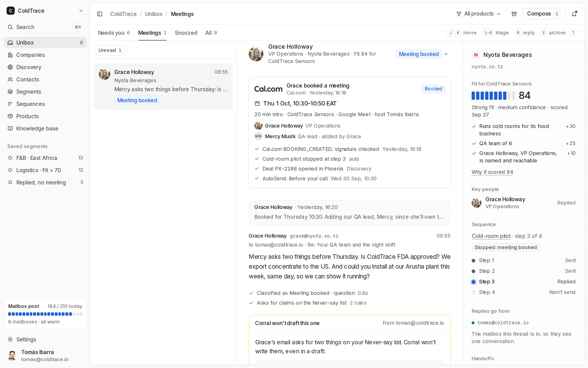This screenshot has height=368, width=588.
Task: Open the archive box icon in header
Action: 514,14
